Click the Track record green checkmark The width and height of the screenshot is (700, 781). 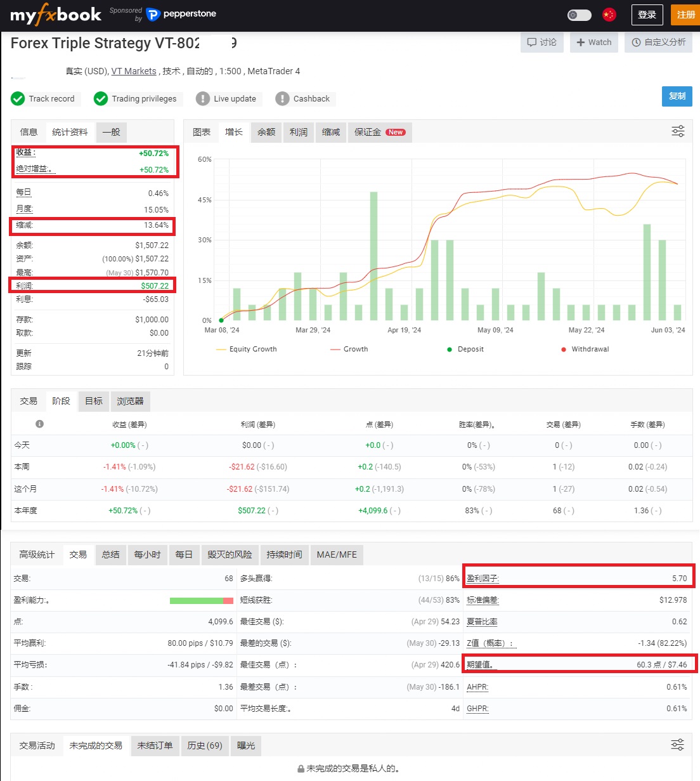18,98
